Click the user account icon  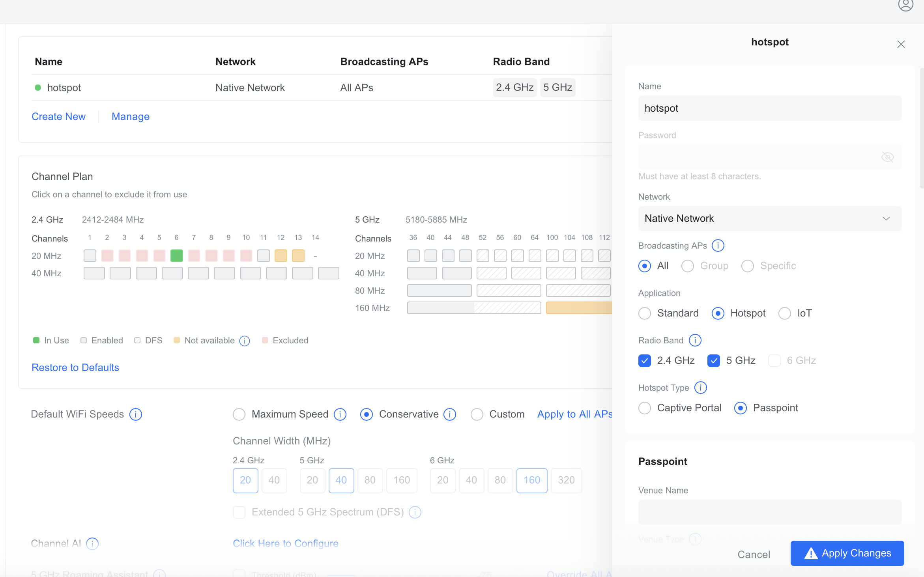(905, 5)
